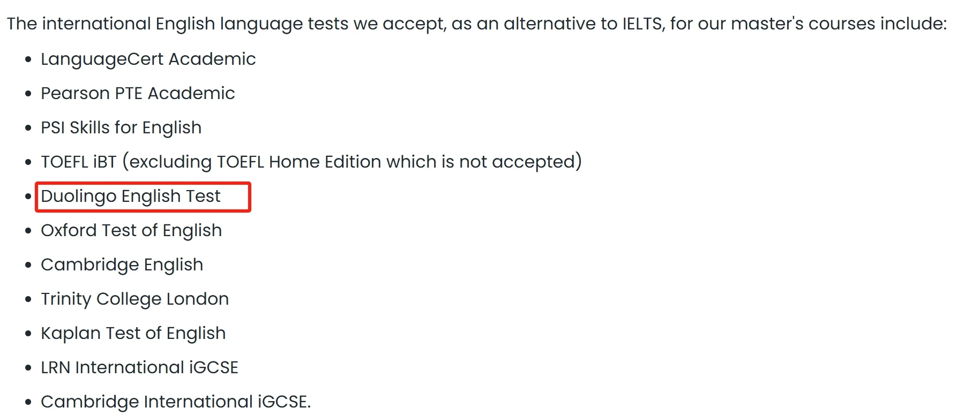Click the highlighted Duolingo English Test item

(131, 197)
